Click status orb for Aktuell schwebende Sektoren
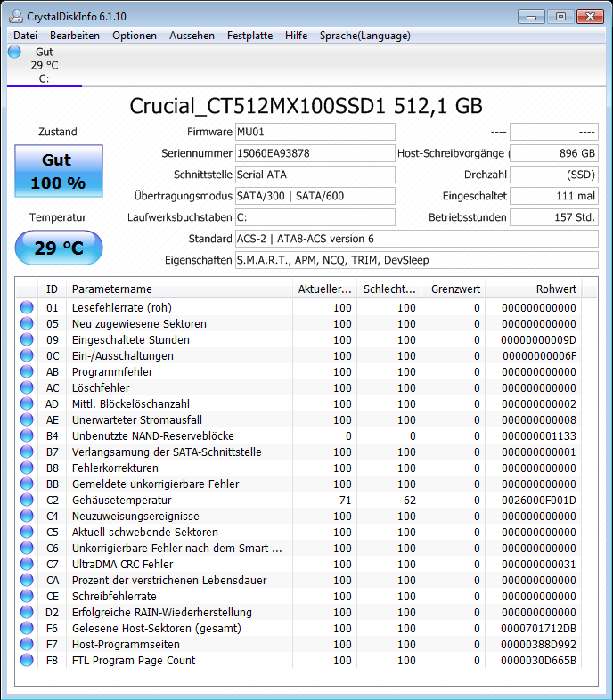The image size is (613, 700). click(x=27, y=533)
